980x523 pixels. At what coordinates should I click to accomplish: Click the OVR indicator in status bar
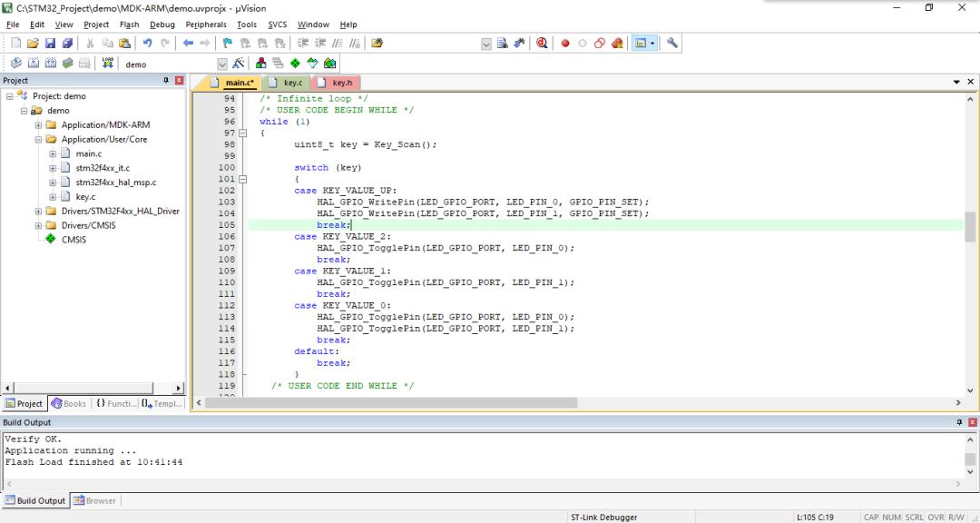[x=936, y=518]
